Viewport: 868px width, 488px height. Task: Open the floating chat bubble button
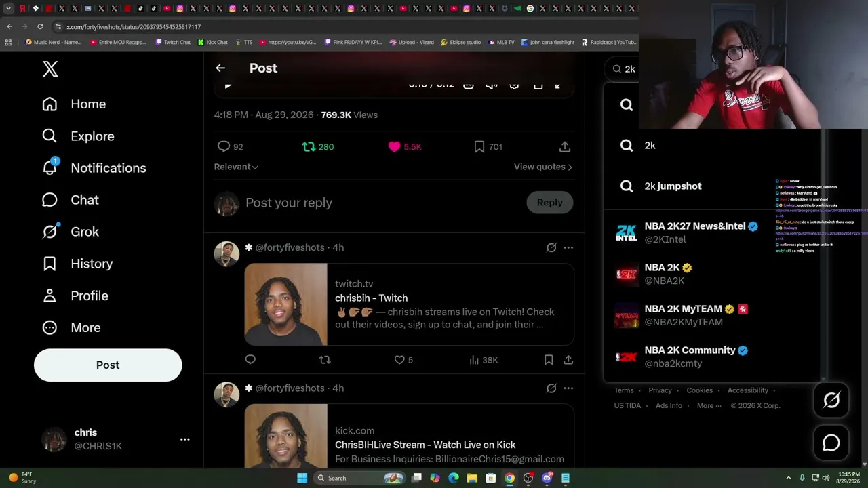[831, 443]
